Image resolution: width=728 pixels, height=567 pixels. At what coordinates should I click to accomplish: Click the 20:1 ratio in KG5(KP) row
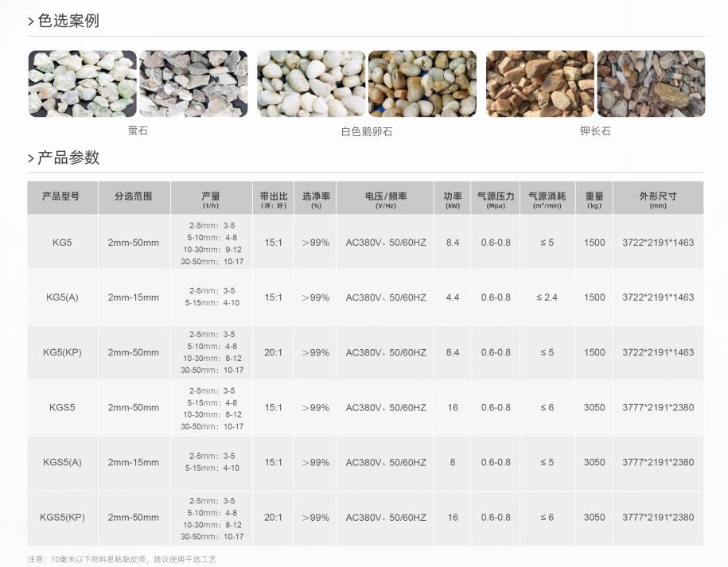coord(274,352)
